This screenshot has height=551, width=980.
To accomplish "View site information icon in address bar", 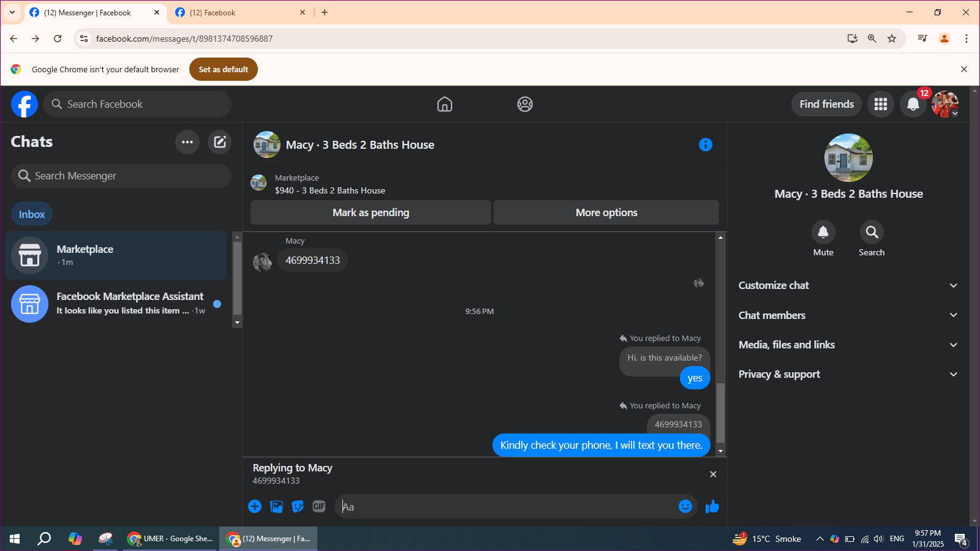I will 84,39.
